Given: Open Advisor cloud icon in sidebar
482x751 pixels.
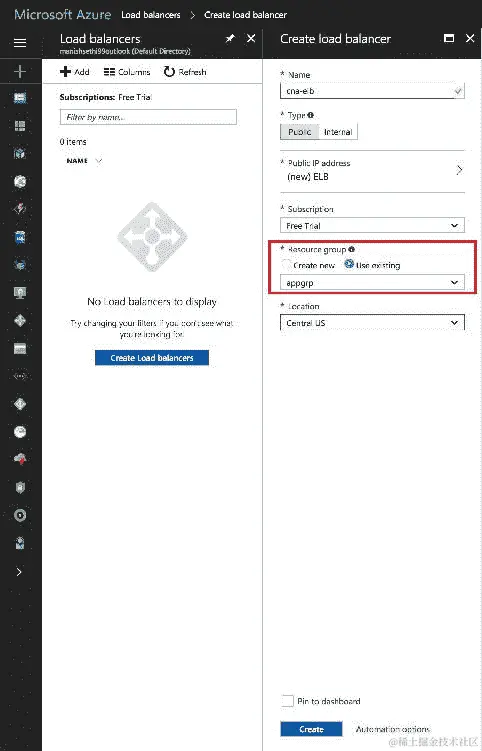Looking at the screenshot, I should (x=20, y=459).
